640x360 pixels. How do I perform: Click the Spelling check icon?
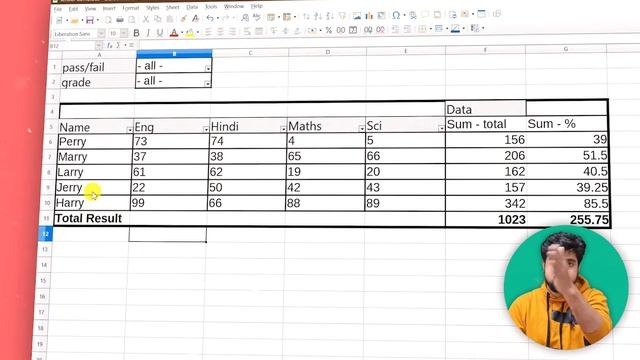[x=257, y=17]
